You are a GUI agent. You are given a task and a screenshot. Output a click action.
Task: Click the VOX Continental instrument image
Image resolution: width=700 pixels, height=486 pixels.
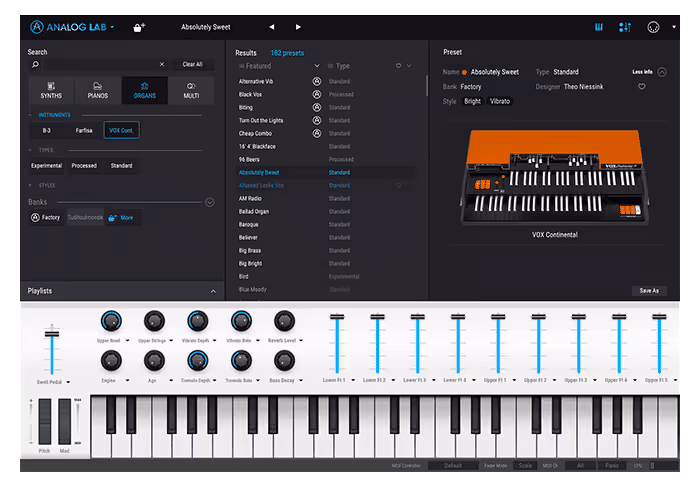(554, 177)
